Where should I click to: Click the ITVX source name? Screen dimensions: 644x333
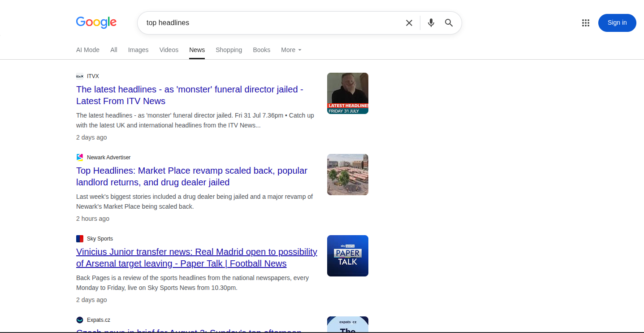tap(93, 76)
